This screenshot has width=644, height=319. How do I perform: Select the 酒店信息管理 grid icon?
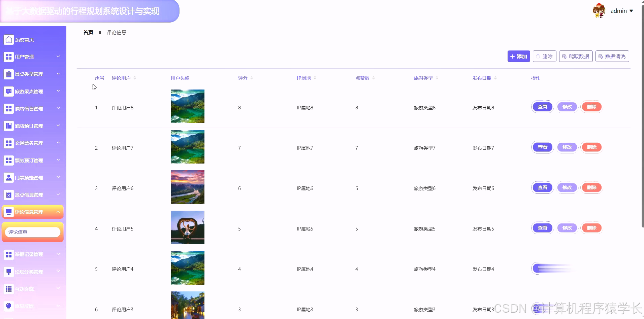pyautogui.click(x=8, y=108)
